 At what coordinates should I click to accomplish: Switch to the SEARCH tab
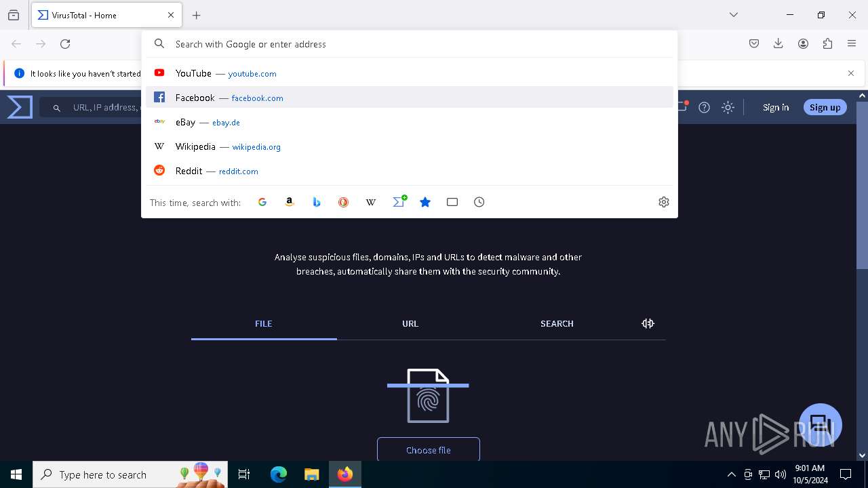click(x=557, y=324)
